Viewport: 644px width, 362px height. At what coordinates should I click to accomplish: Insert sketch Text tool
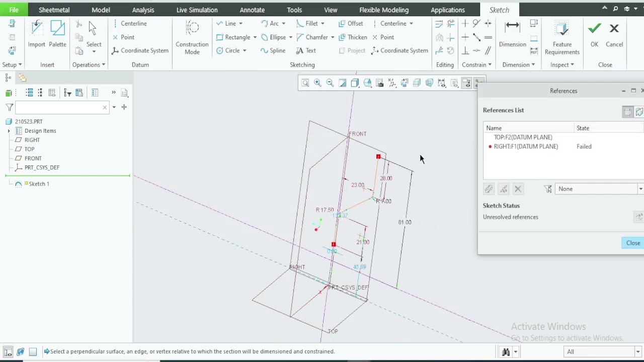click(x=306, y=50)
